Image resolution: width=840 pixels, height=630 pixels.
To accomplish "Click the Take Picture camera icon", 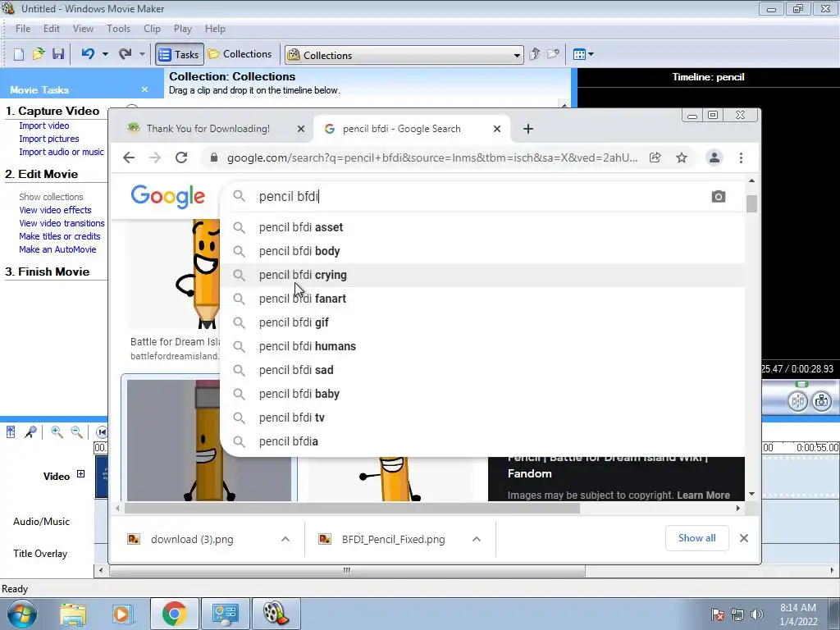I will 821,400.
